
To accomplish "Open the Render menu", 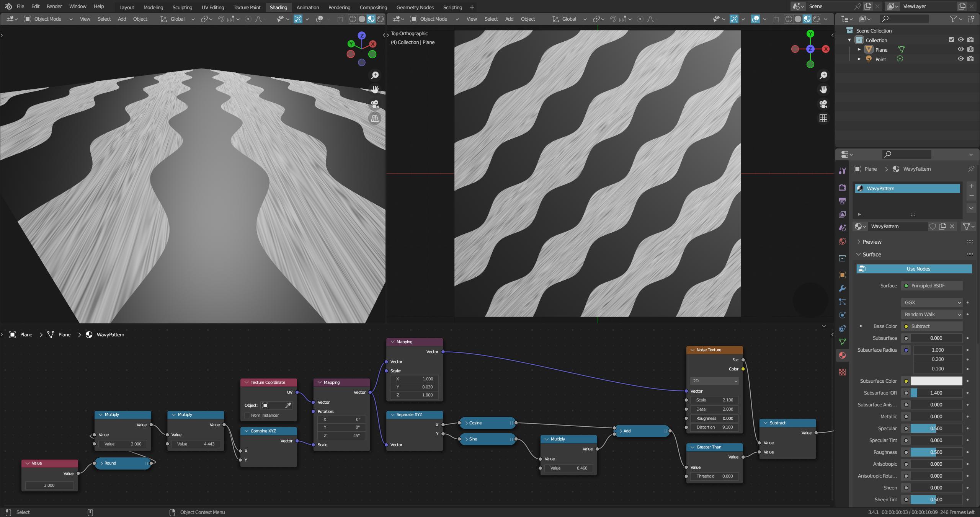I will tap(54, 7).
